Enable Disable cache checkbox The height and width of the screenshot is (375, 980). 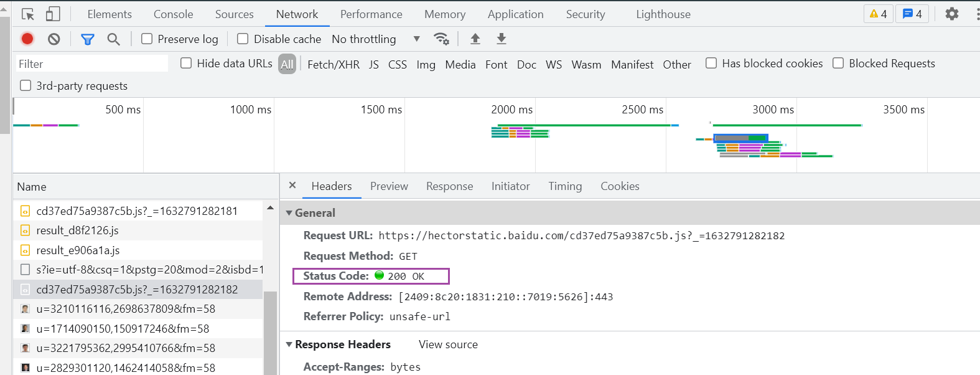[243, 39]
